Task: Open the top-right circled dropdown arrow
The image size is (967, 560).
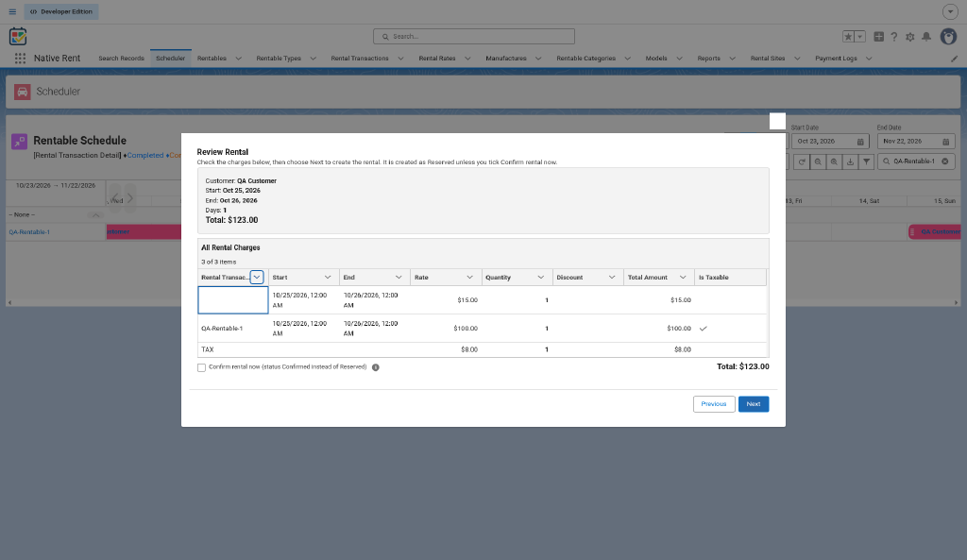Action: click(x=950, y=11)
